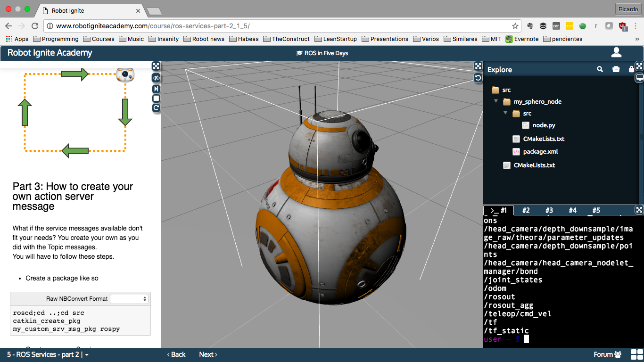Click the Robot Ignite Academy logo

[50, 53]
